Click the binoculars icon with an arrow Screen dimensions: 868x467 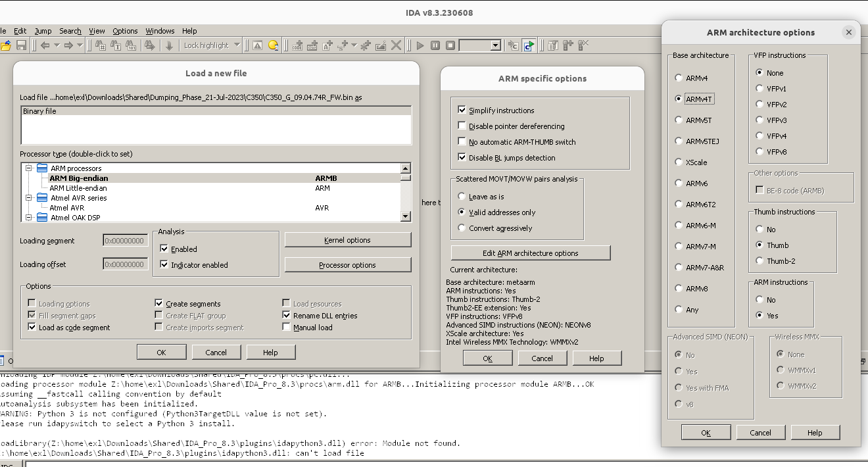(150, 45)
